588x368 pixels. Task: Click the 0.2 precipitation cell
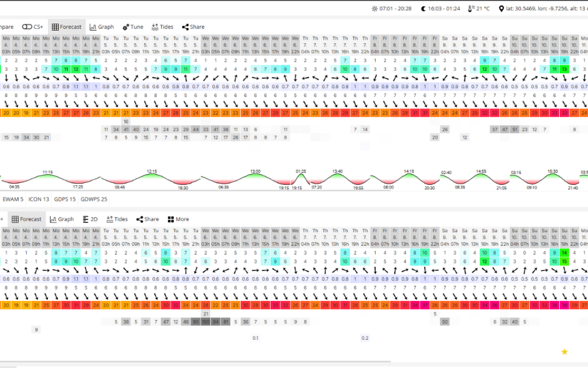point(365,338)
